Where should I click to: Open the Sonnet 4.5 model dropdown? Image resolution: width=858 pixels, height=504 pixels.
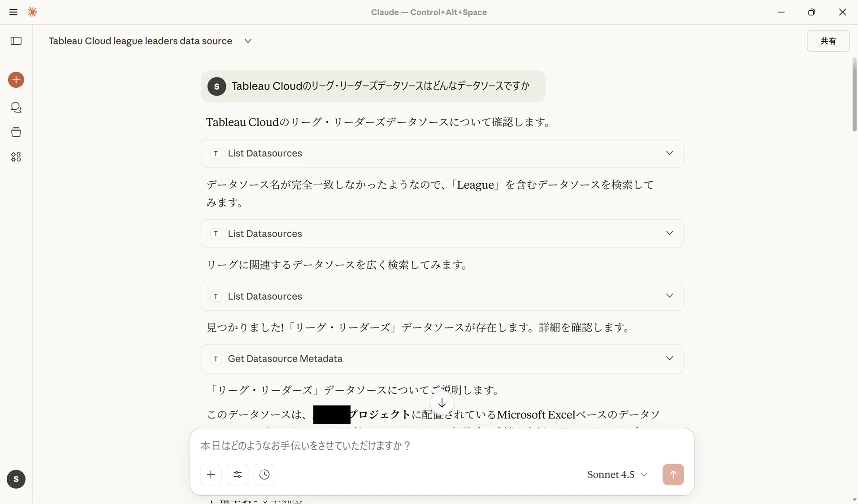pyautogui.click(x=617, y=474)
